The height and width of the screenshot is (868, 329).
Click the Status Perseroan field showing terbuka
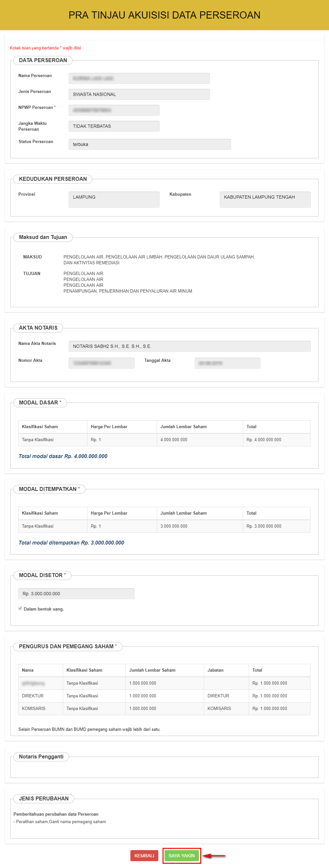click(x=149, y=144)
